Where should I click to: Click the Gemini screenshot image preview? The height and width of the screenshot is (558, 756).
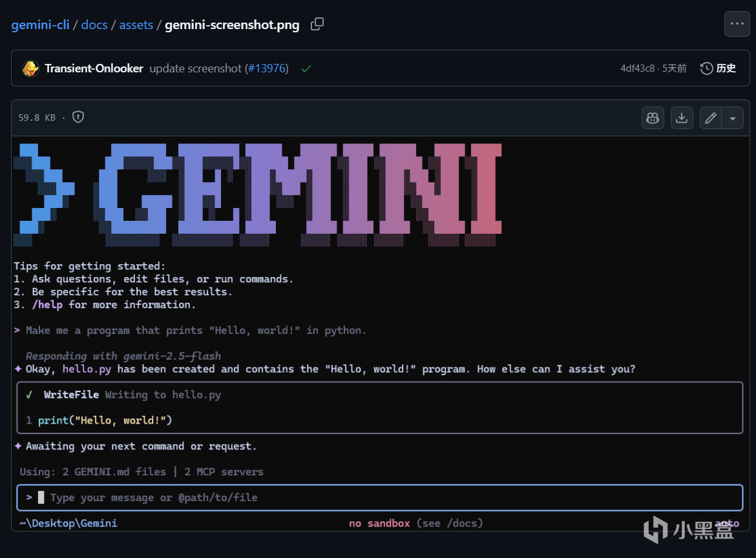point(381,333)
